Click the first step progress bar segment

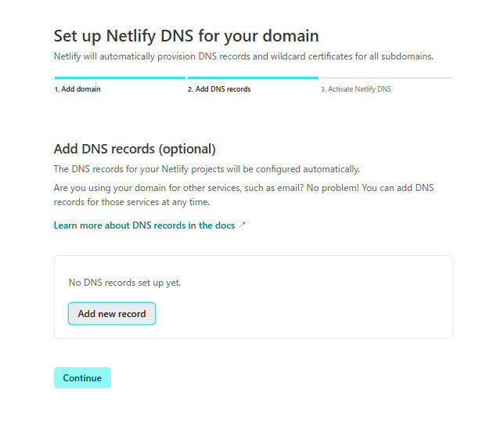(120, 78)
